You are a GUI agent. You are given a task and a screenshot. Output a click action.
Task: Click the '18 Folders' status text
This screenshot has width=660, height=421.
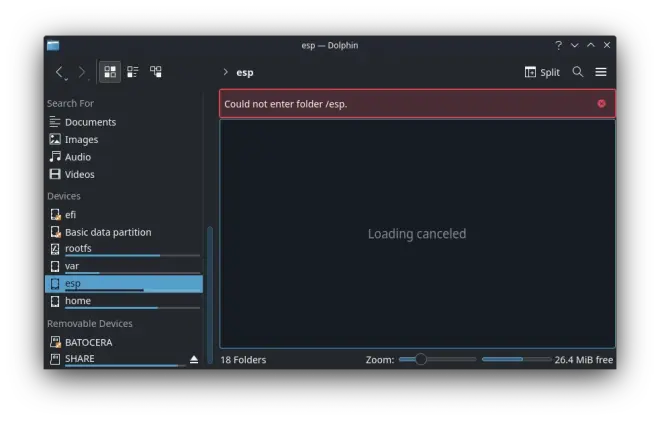click(243, 360)
